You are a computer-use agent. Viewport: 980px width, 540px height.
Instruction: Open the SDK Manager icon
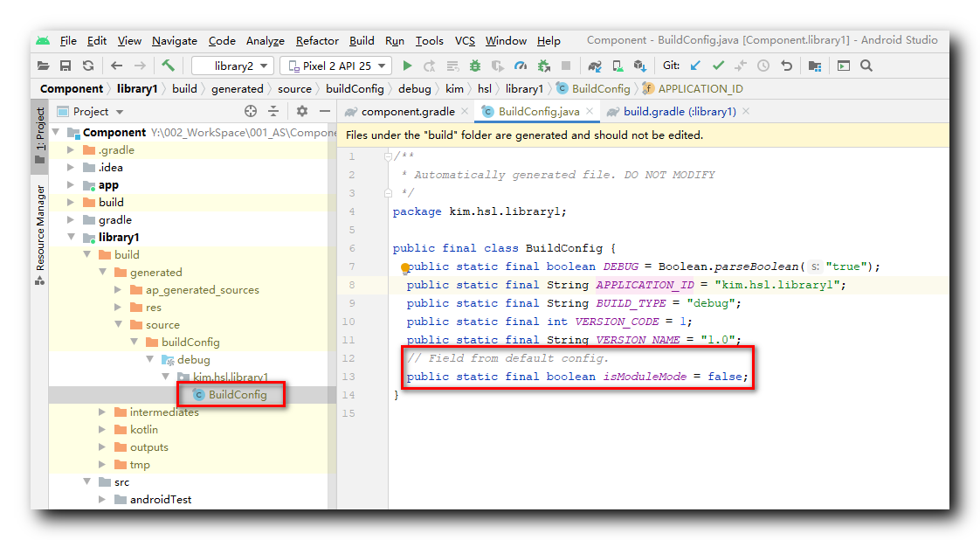tap(640, 66)
